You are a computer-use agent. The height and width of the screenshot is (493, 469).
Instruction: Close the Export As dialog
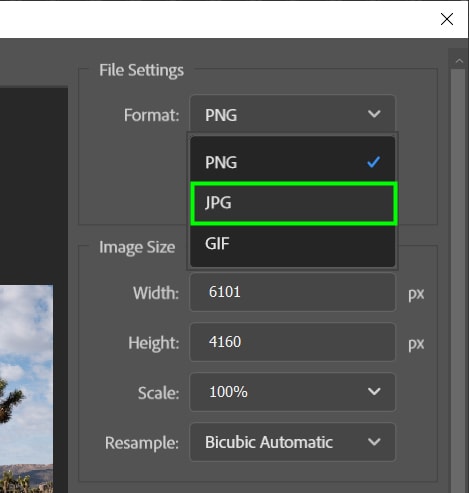pos(446,19)
